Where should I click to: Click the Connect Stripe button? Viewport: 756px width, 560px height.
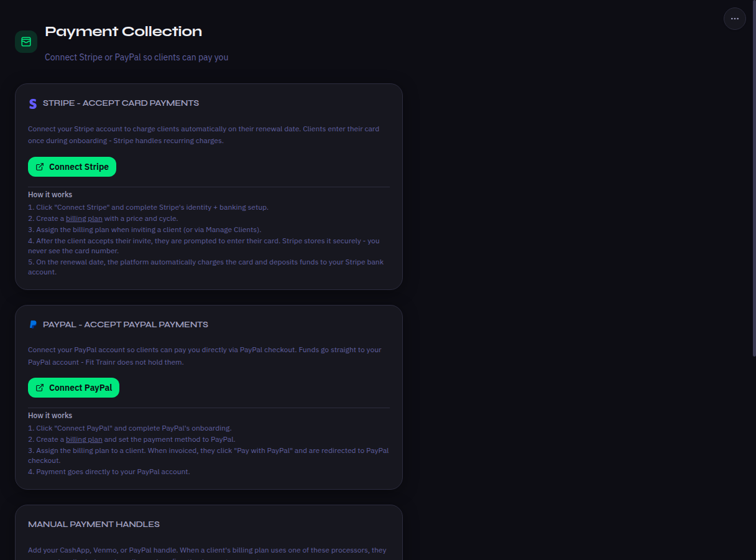pos(72,167)
